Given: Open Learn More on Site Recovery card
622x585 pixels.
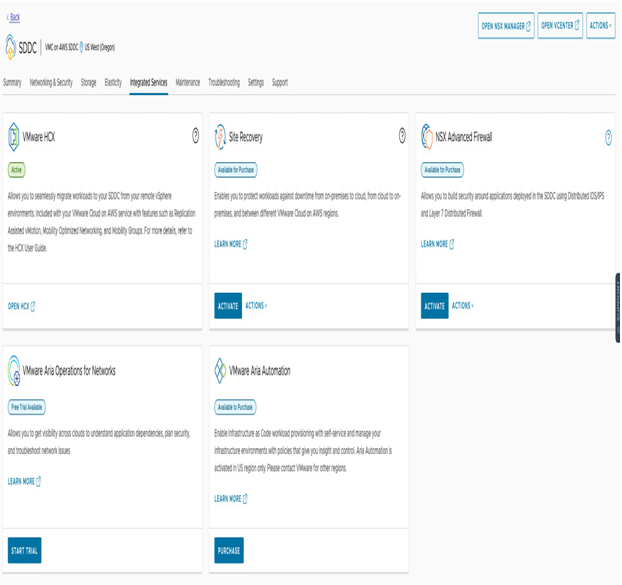Looking at the screenshot, I should click(231, 244).
